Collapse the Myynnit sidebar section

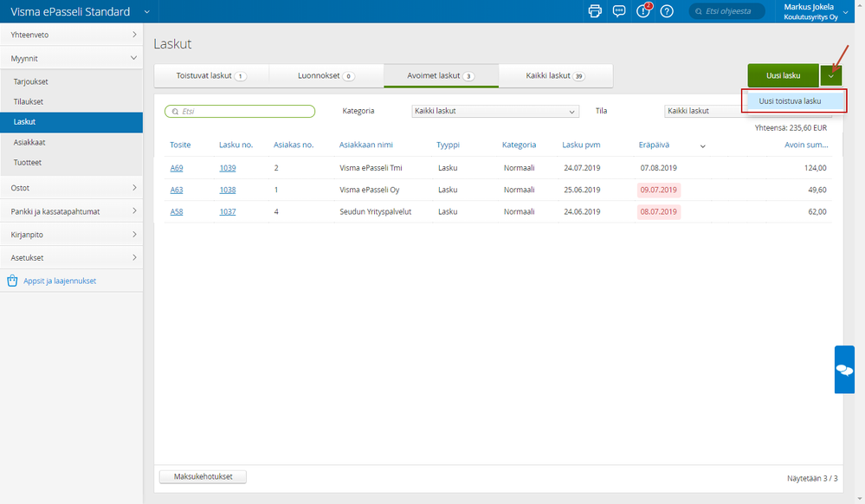coord(71,58)
